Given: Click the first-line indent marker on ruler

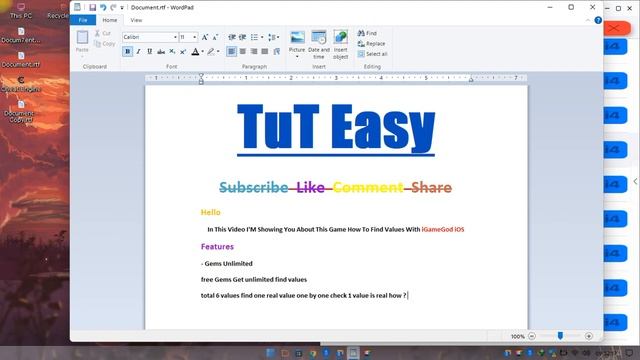Looking at the screenshot, I should (201, 76).
